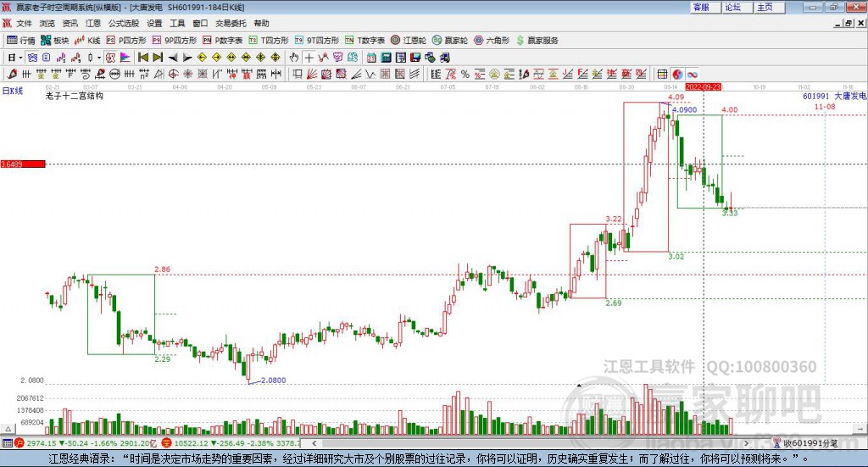Screen dimensions: 868x467
Task: Click the save floppy disk icon
Action: (x=415, y=58)
